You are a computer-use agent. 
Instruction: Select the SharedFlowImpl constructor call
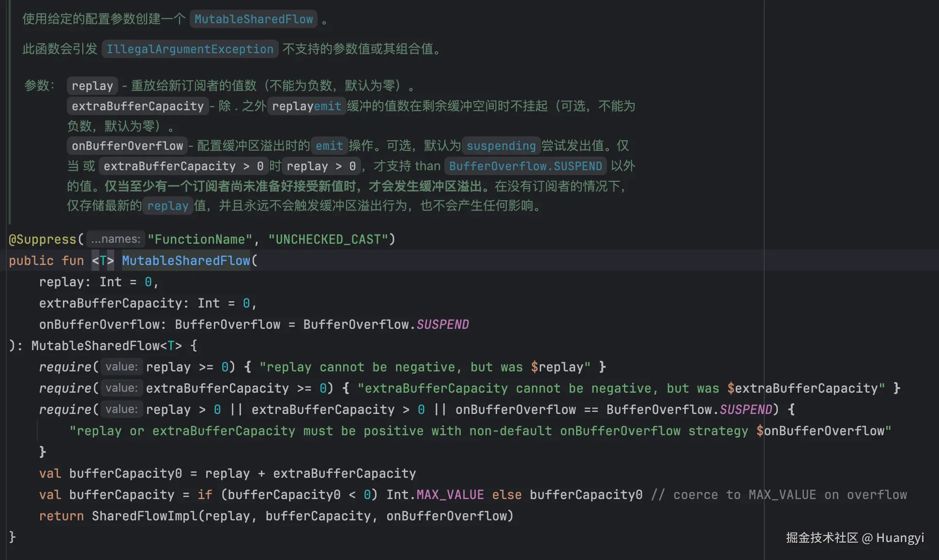pos(144,516)
